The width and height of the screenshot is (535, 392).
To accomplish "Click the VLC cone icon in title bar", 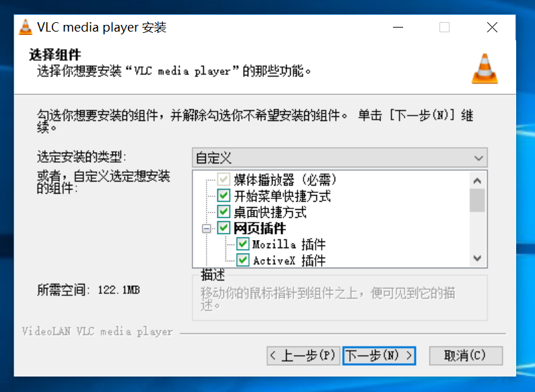I will [x=26, y=28].
